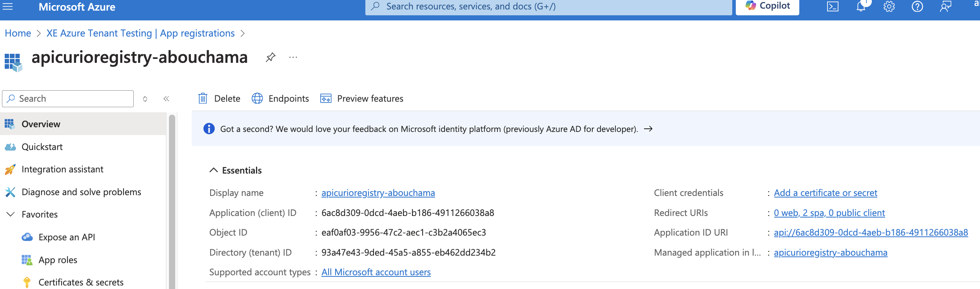This screenshot has width=980, height=289.
Task: Open the feedback person icon
Action: 945,7
